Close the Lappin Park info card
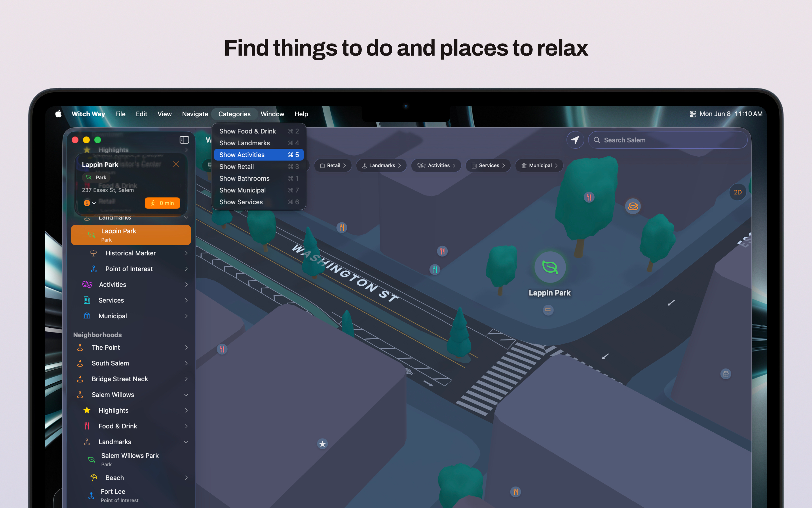812x508 pixels. click(176, 164)
